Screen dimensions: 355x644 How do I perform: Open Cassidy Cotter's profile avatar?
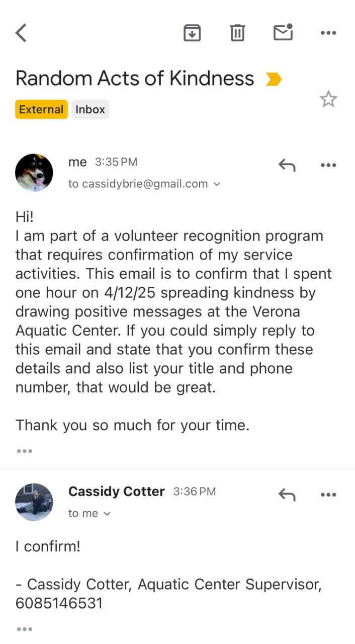(x=34, y=502)
